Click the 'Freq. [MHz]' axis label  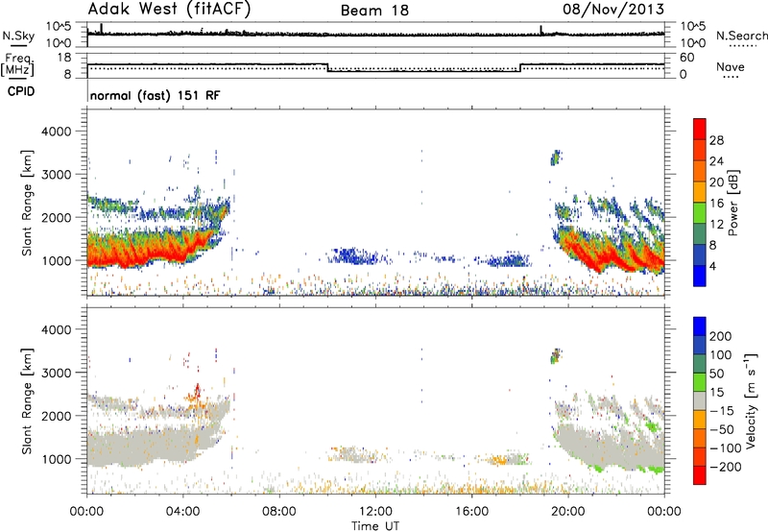coord(18,64)
